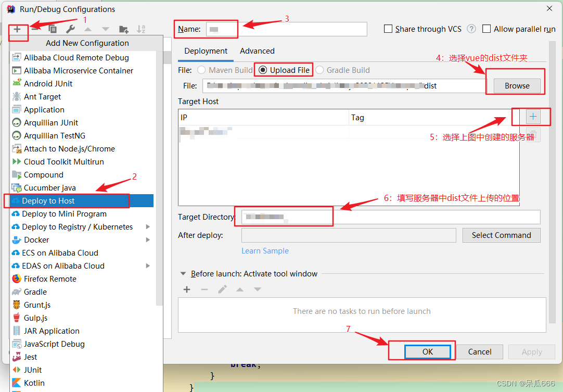
Task: Collapse the Before launch section
Action: [183, 273]
